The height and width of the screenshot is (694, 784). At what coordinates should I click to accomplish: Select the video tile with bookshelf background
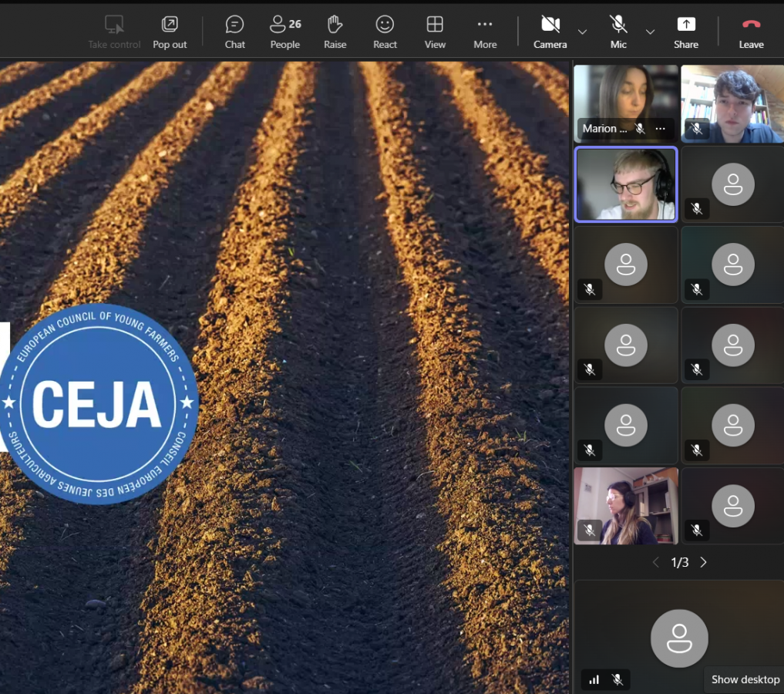pos(732,104)
